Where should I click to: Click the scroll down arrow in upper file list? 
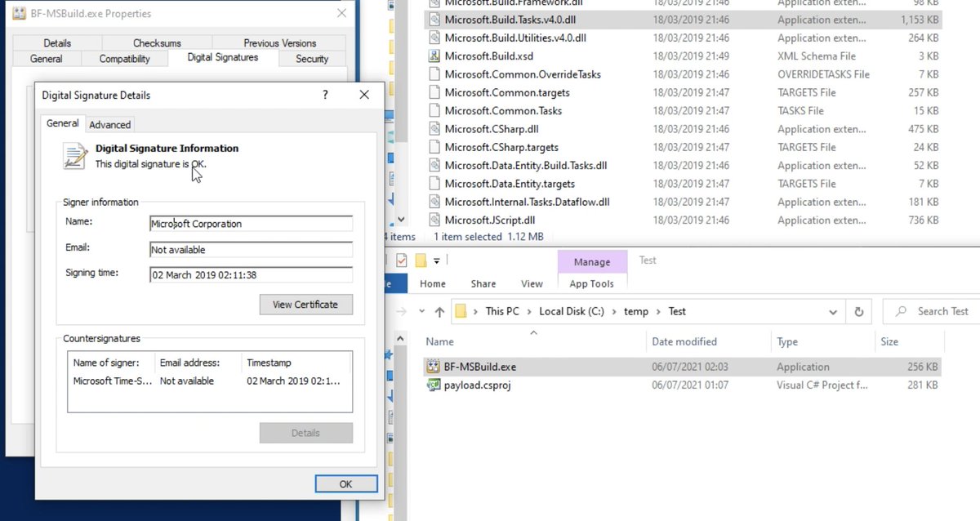tap(400, 220)
